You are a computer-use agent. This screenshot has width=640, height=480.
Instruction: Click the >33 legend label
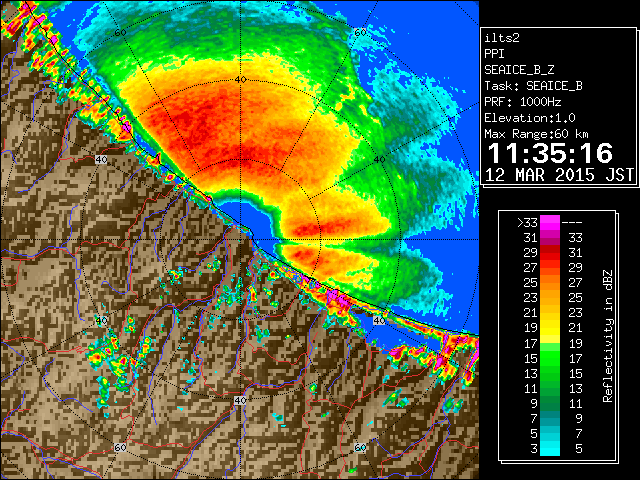coord(527,223)
